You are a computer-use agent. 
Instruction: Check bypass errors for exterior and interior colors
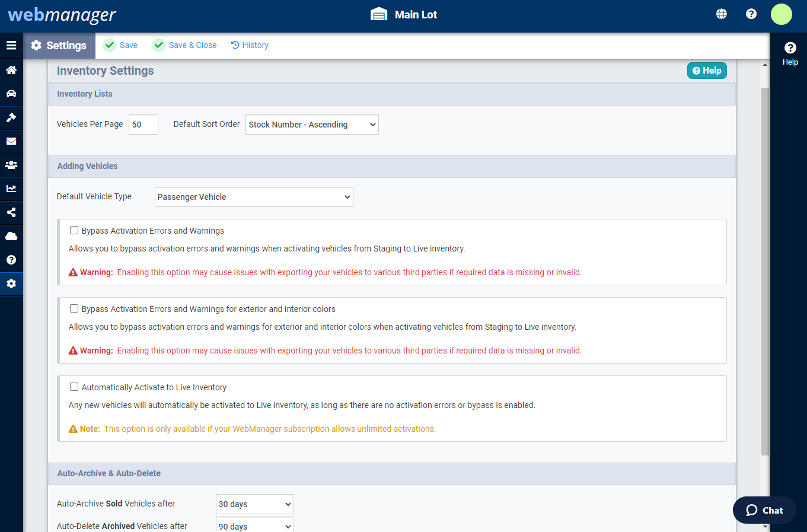[74, 308]
